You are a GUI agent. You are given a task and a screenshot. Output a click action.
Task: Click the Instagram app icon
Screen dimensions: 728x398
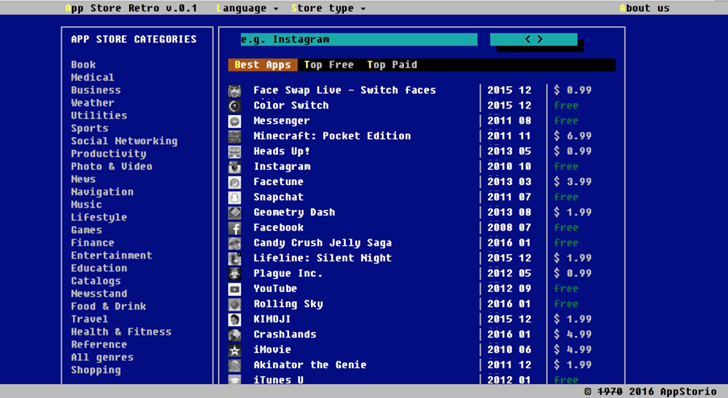(x=234, y=167)
